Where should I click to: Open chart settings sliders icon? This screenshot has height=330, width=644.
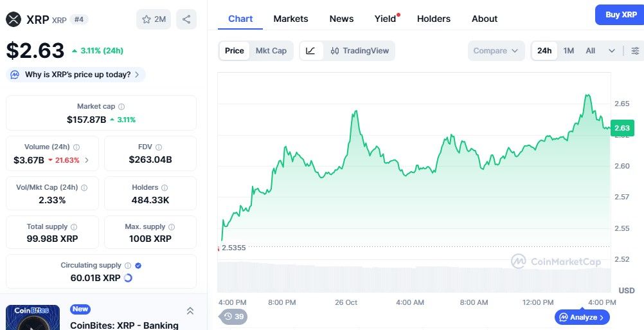click(x=635, y=51)
